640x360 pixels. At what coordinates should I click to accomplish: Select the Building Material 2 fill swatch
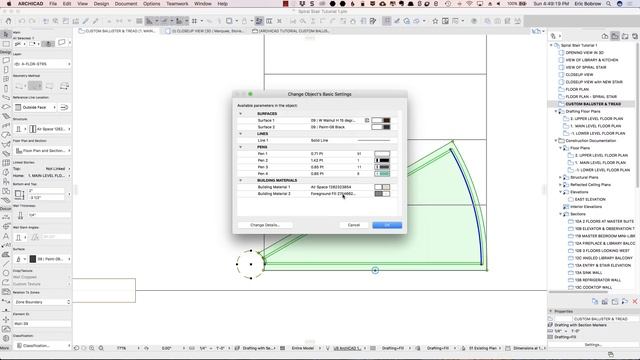coord(382,193)
